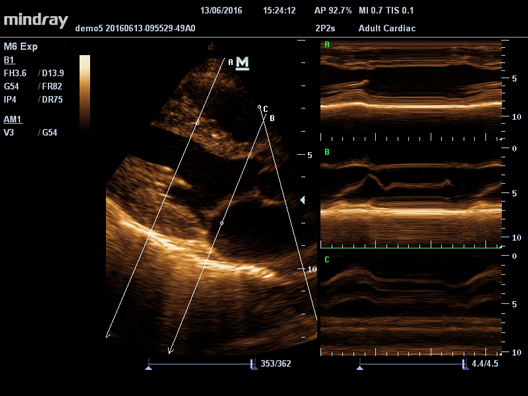Click the end bracket of 353/362 cine bar
This screenshot has width=528, height=396.
(x=254, y=364)
